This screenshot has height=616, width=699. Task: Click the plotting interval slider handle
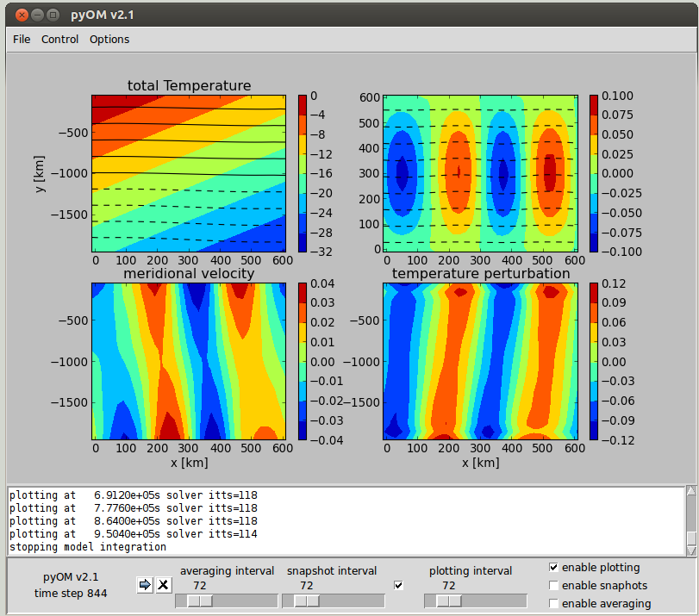tap(448, 600)
